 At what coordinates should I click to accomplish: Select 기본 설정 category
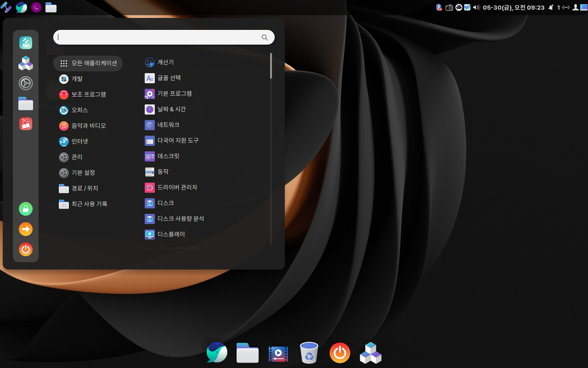(77, 172)
